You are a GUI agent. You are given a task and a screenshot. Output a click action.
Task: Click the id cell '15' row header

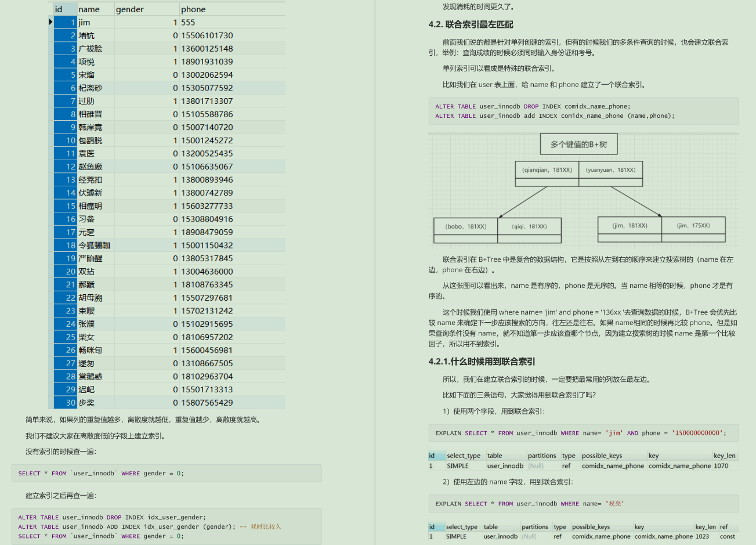coord(66,206)
